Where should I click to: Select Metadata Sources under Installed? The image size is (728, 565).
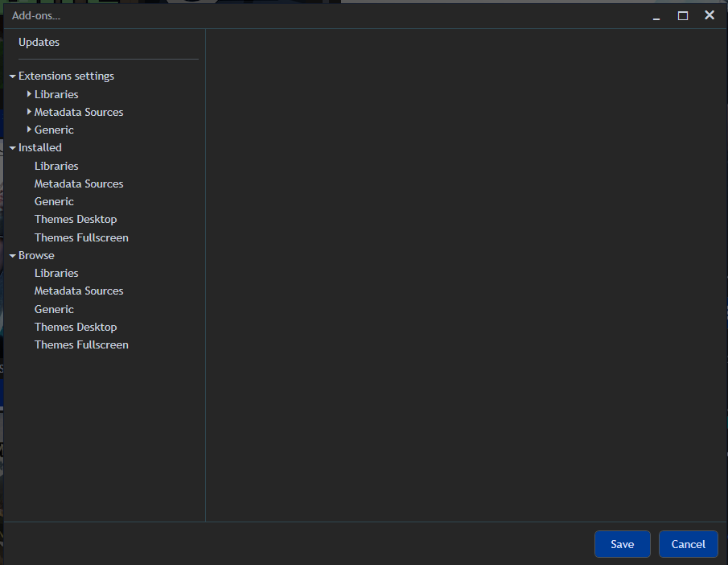(x=79, y=184)
